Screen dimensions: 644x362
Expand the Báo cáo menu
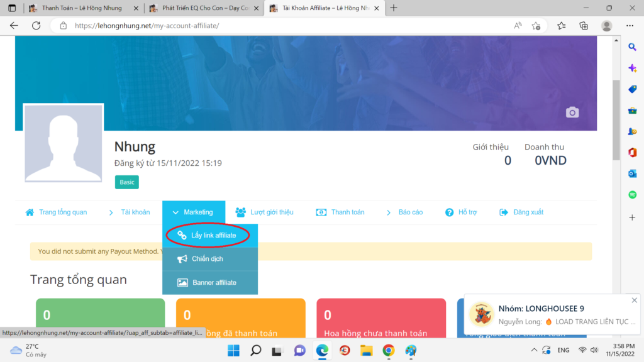404,212
